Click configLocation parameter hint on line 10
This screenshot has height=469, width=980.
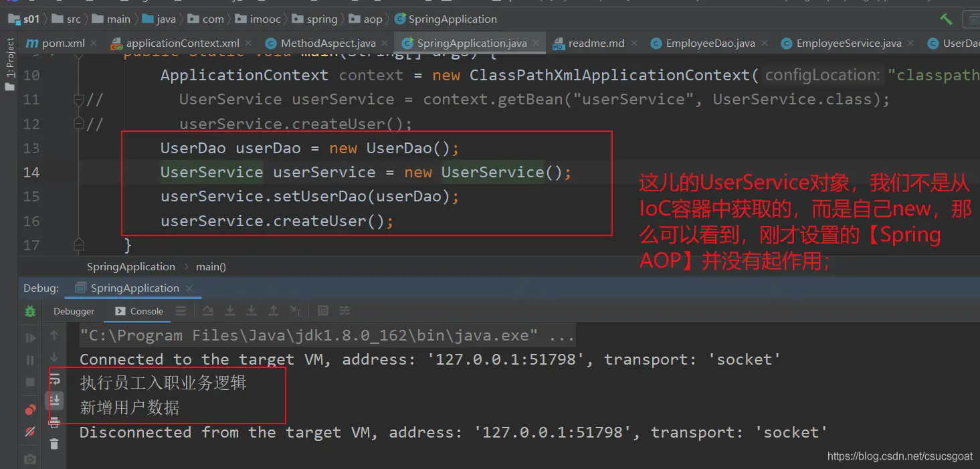coord(823,75)
